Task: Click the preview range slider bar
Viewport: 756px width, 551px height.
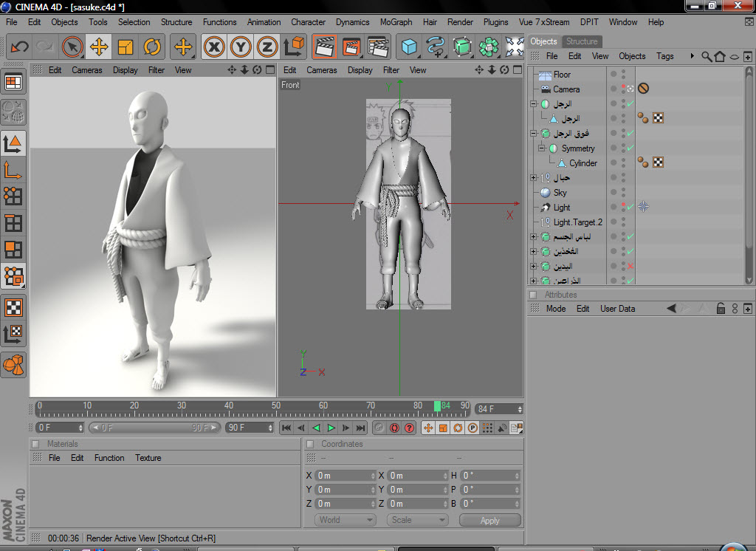Action: coord(154,428)
